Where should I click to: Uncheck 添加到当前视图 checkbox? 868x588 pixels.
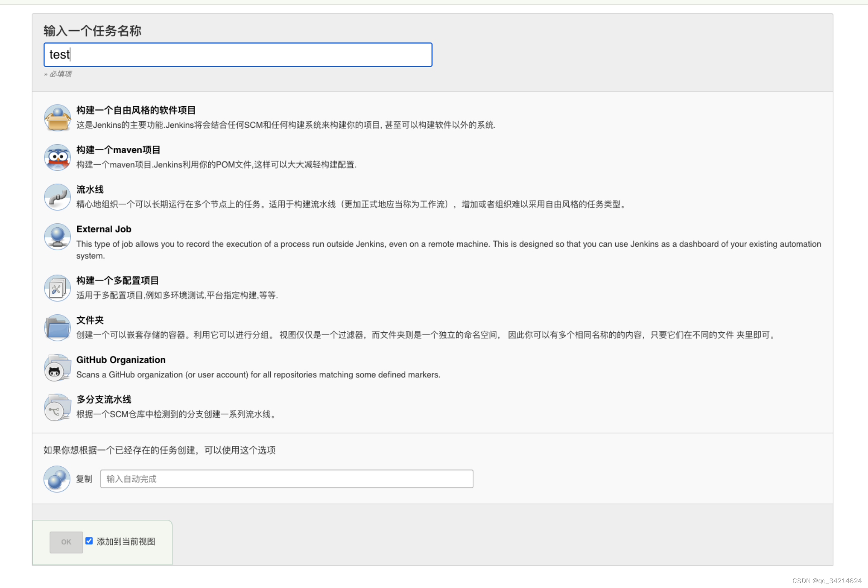89,541
